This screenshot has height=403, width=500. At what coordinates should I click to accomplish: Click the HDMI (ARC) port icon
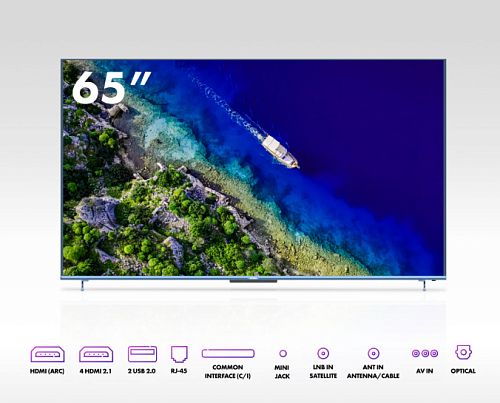[x=47, y=354]
